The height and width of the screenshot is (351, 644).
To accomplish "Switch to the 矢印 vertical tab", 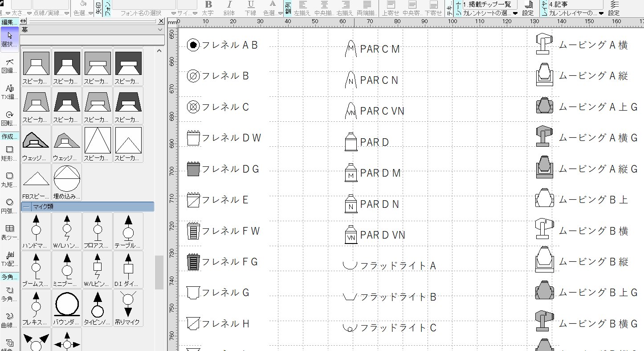I will [99, 8].
